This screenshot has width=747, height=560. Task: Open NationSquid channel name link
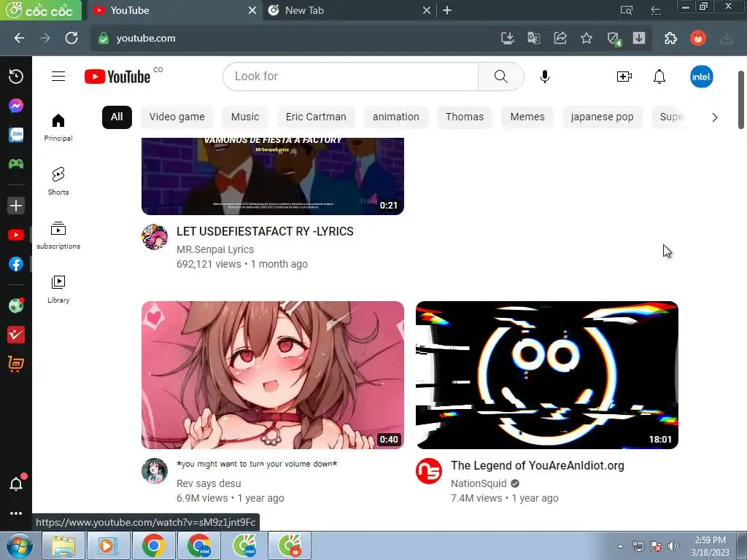coord(479,484)
